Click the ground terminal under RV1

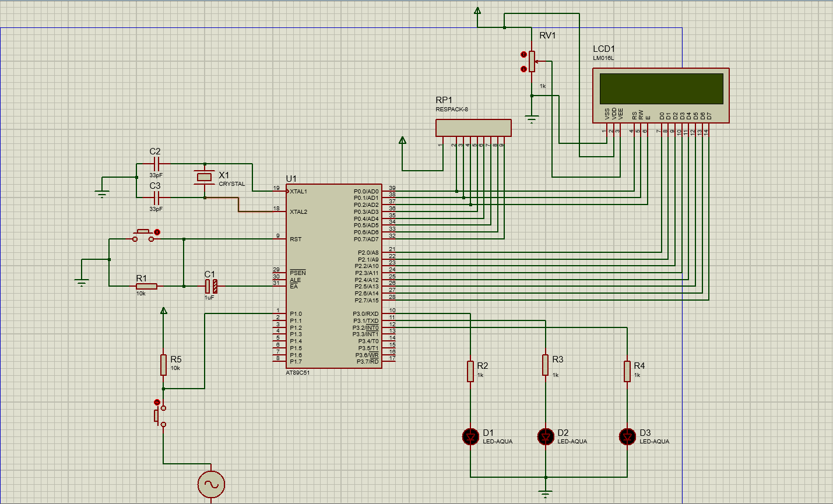click(532, 119)
